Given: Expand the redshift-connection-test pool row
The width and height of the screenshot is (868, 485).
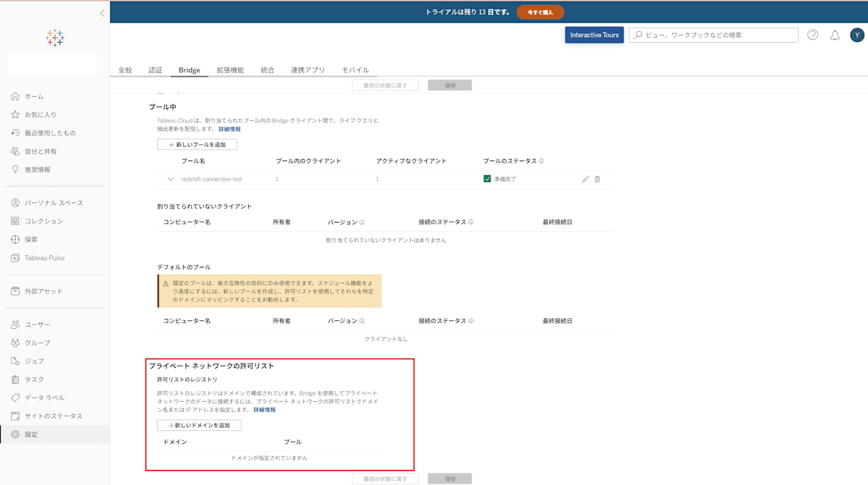Looking at the screenshot, I should tap(171, 179).
